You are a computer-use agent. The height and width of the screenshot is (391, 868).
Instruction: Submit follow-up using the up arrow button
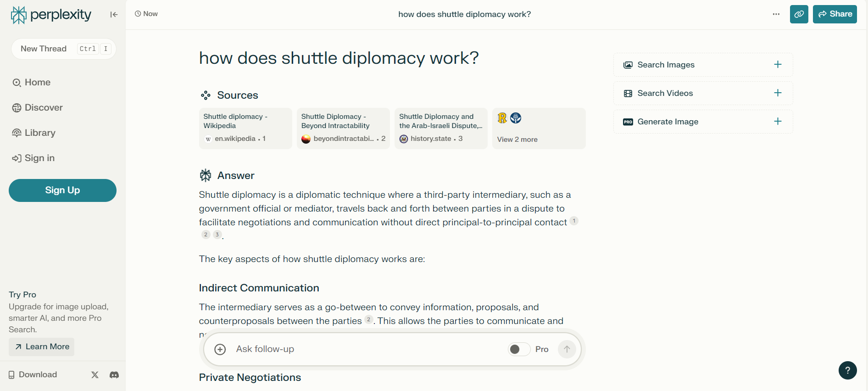[567, 349]
